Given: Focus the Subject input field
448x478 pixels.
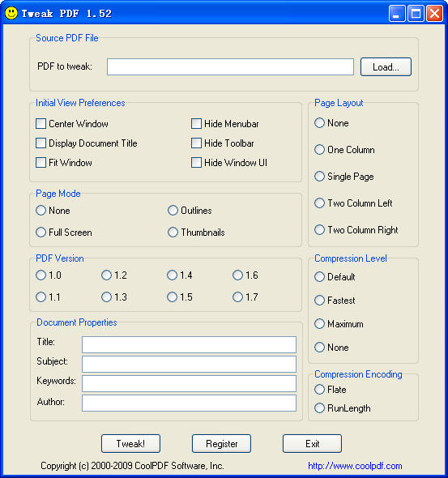Looking at the screenshot, I should pyautogui.click(x=189, y=364).
